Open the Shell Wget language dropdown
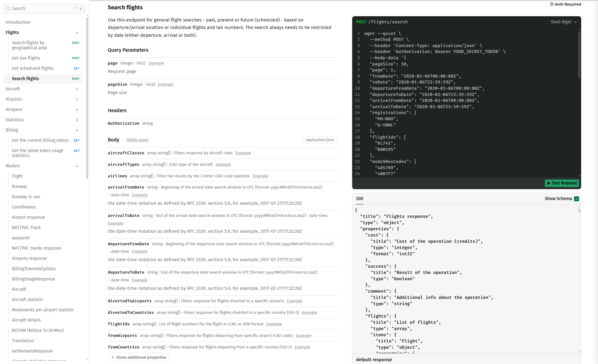 (x=563, y=22)
